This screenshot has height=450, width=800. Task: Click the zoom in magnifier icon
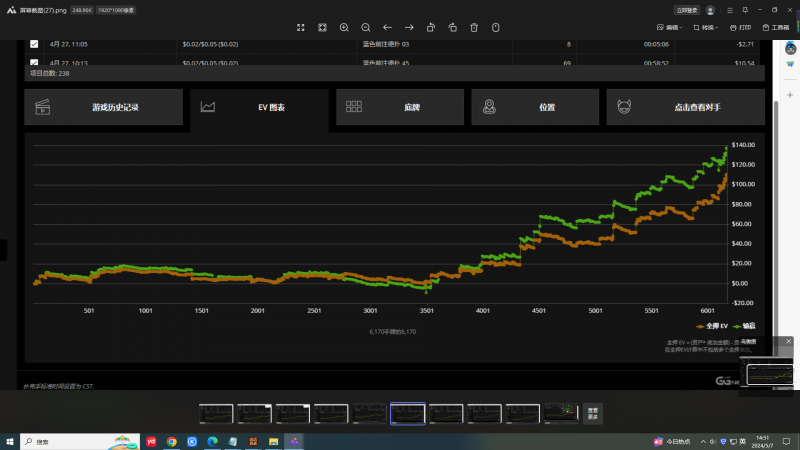[x=344, y=27]
